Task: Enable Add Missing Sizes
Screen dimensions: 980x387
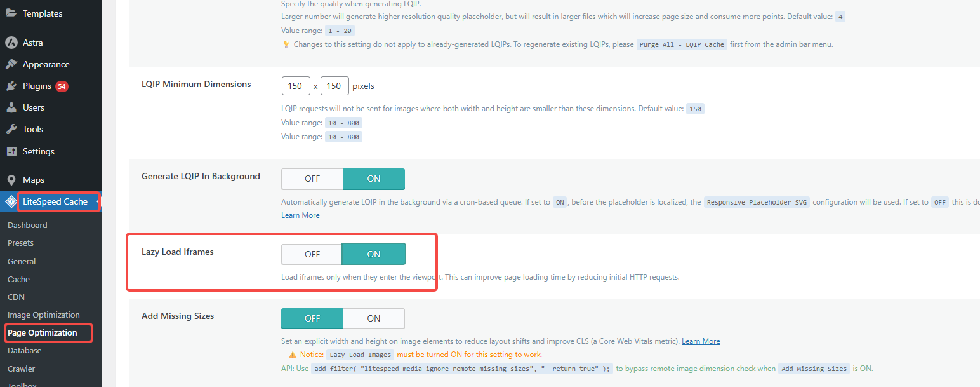Action: [x=374, y=318]
